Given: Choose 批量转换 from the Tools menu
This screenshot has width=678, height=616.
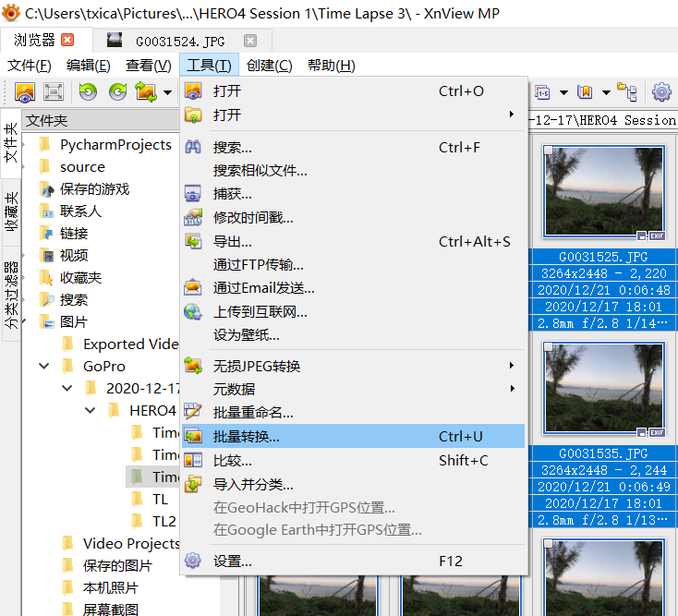Looking at the screenshot, I should pyautogui.click(x=247, y=437).
